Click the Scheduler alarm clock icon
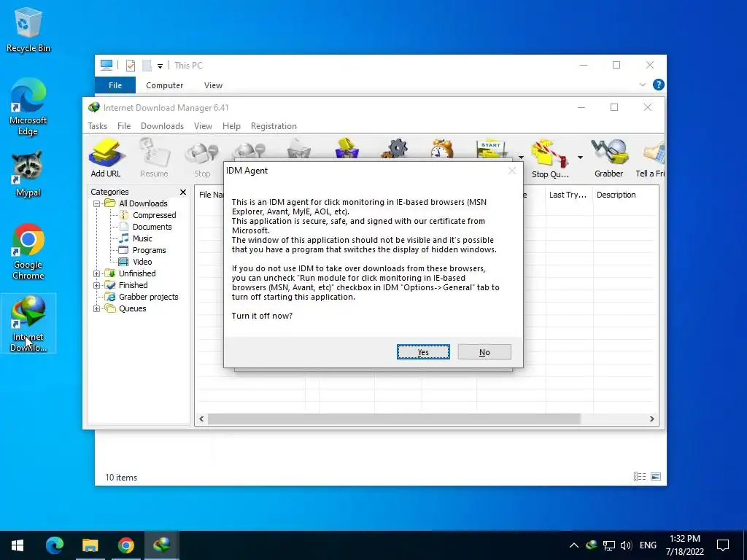Image resolution: width=747 pixels, height=560 pixels. [442, 149]
